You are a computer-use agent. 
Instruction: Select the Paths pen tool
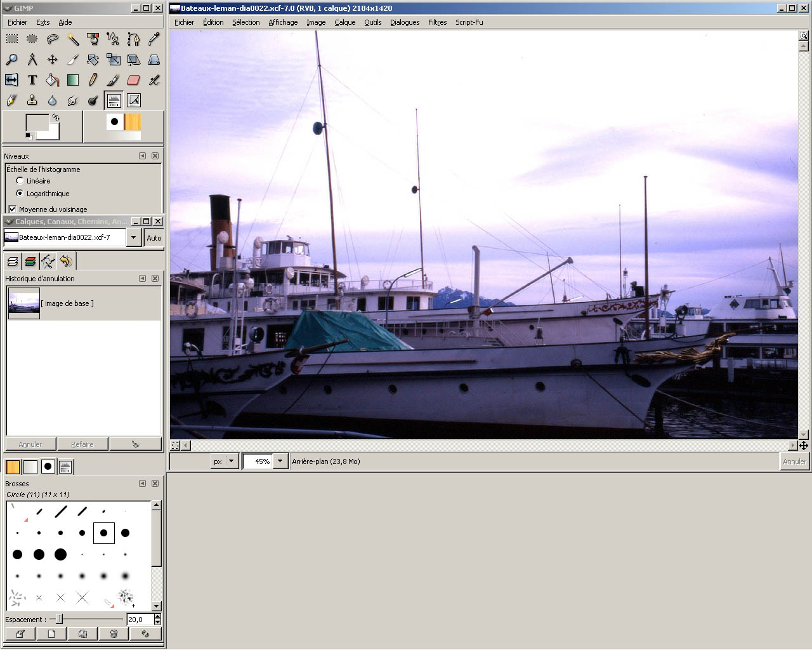tap(133, 39)
